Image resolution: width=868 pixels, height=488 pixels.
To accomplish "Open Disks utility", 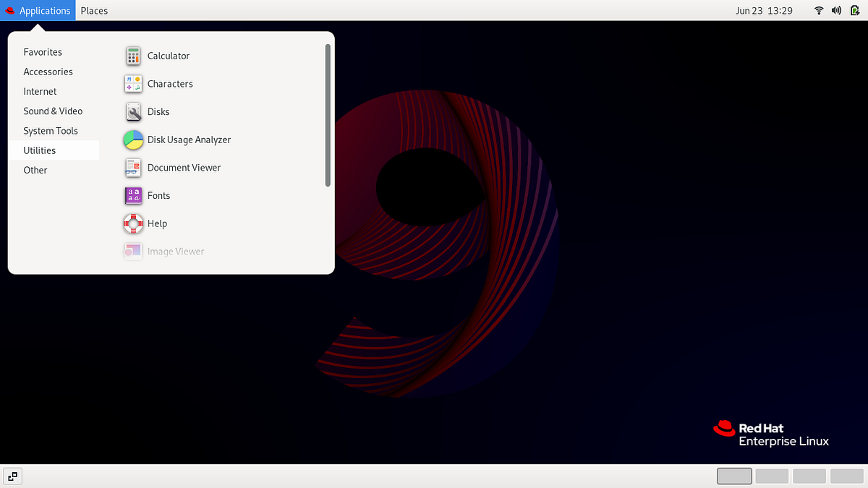I will tap(158, 111).
